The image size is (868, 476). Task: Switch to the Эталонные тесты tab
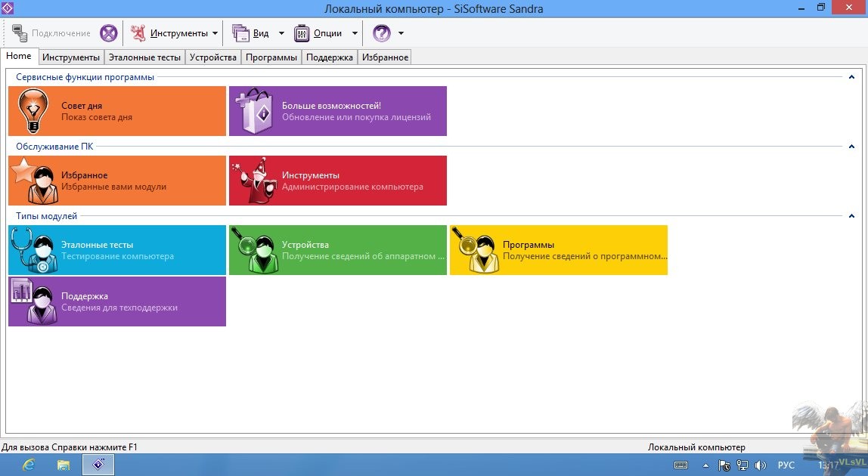pos(144,57)
